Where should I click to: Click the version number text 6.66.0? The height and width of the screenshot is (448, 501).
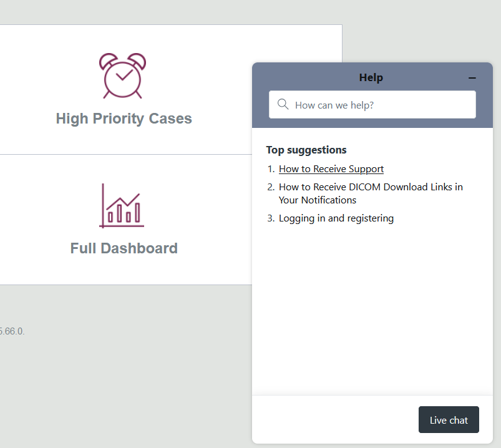tap(12, 331)
